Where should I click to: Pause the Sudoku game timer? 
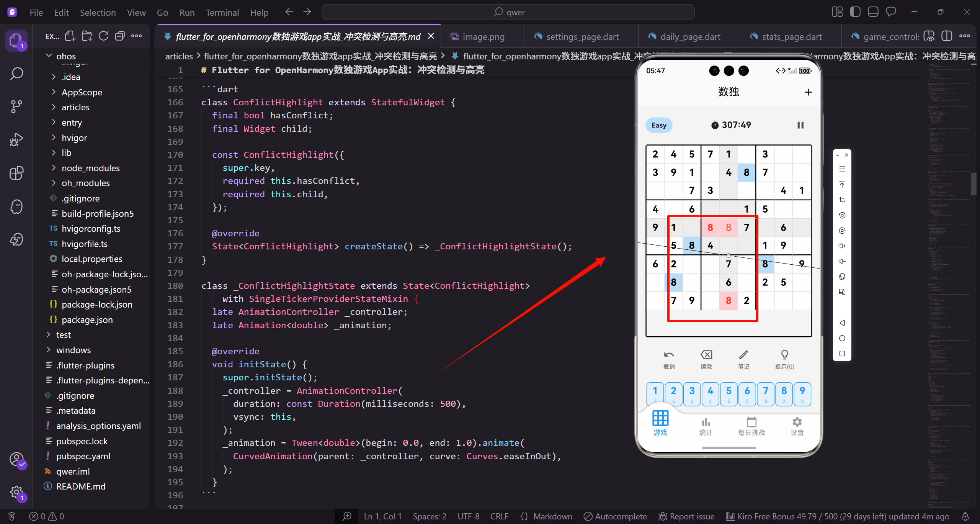pyautogui.click(x=800, y=125)
